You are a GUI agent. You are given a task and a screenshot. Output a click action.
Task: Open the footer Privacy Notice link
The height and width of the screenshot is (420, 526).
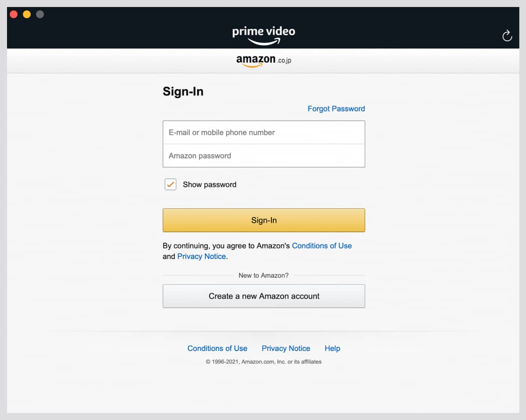pos(286,348)
